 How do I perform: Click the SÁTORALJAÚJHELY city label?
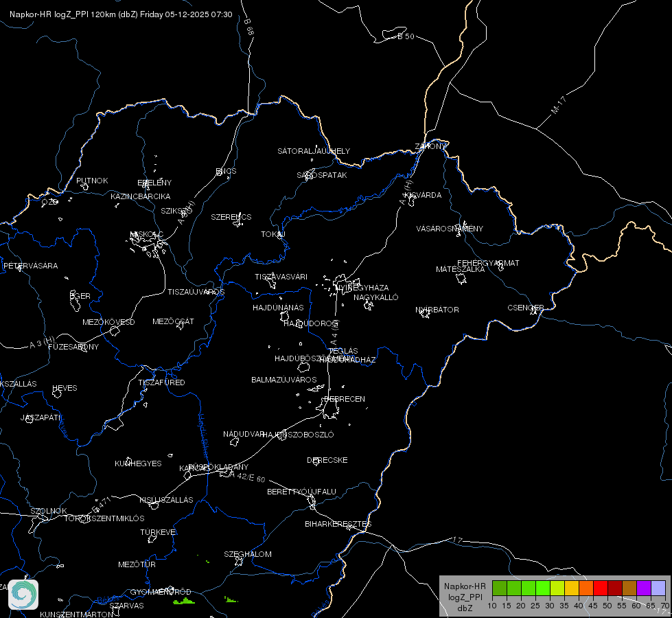[x=314, y=151]
